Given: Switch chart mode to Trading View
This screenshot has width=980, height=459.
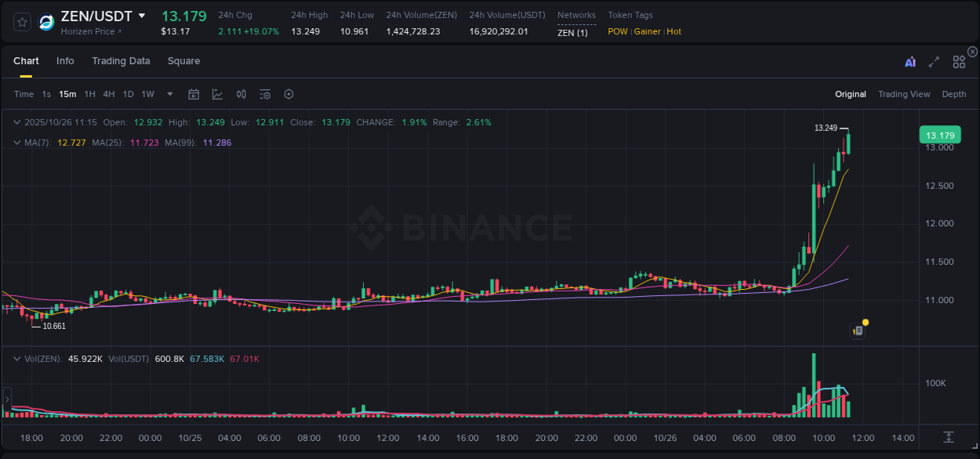Looking at the screenshot, I should (904, 94).
